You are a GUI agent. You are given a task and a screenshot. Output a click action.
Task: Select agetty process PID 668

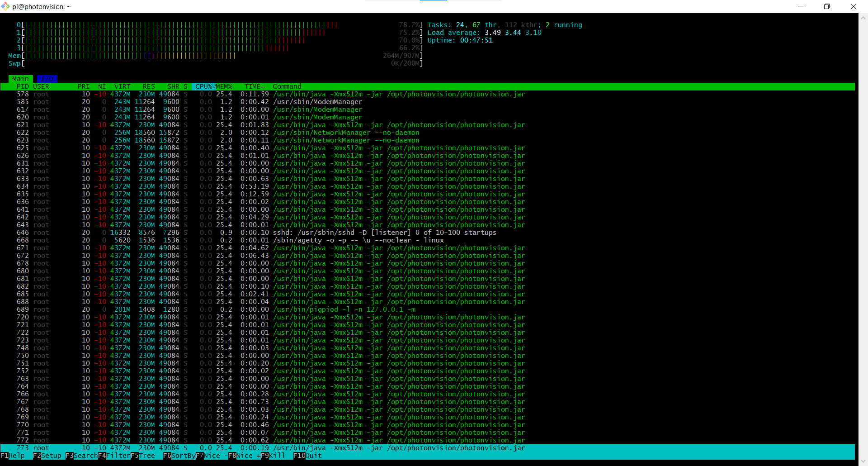[x=428, y=240]
